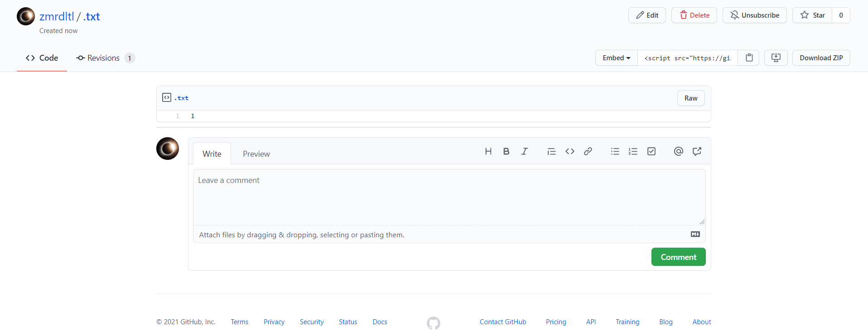Add a task list checkbox item
The image size is (868, 336).
click(x=651, y=151)
